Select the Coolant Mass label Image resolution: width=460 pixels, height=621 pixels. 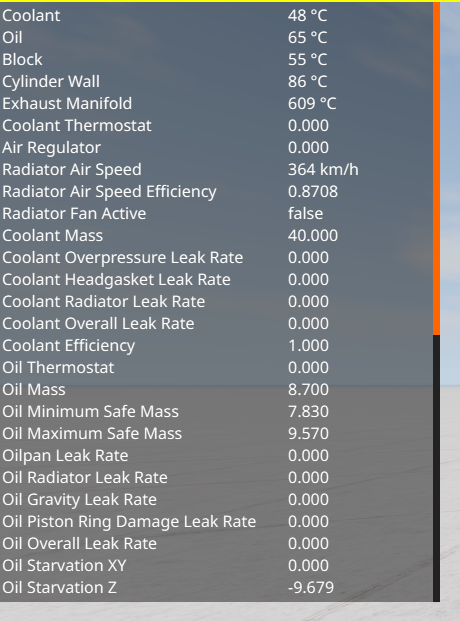pyautogui.click(x=53, y=236)
